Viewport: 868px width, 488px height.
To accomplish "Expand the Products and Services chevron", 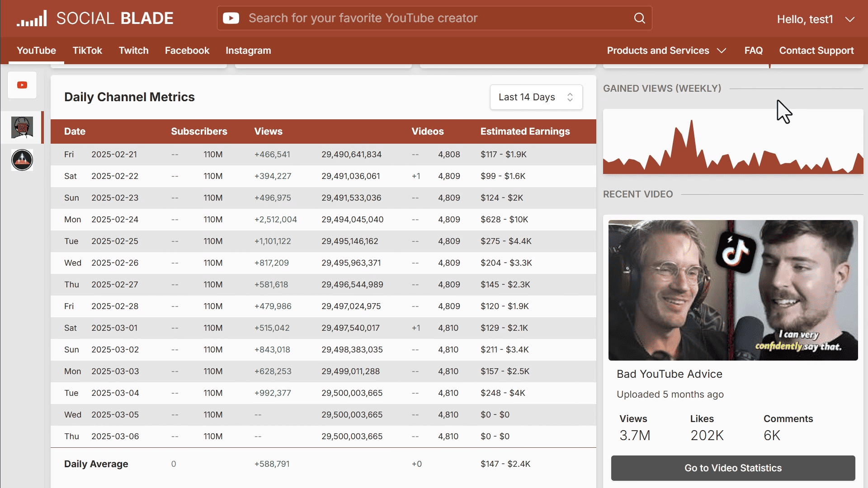I will 722,51.
